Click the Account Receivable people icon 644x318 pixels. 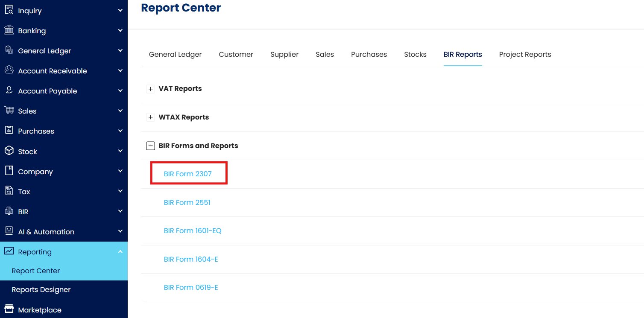tap(9, 70)
